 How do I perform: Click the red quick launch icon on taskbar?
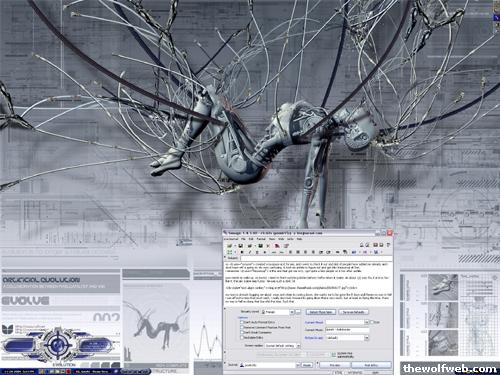(x=68, y=371)
